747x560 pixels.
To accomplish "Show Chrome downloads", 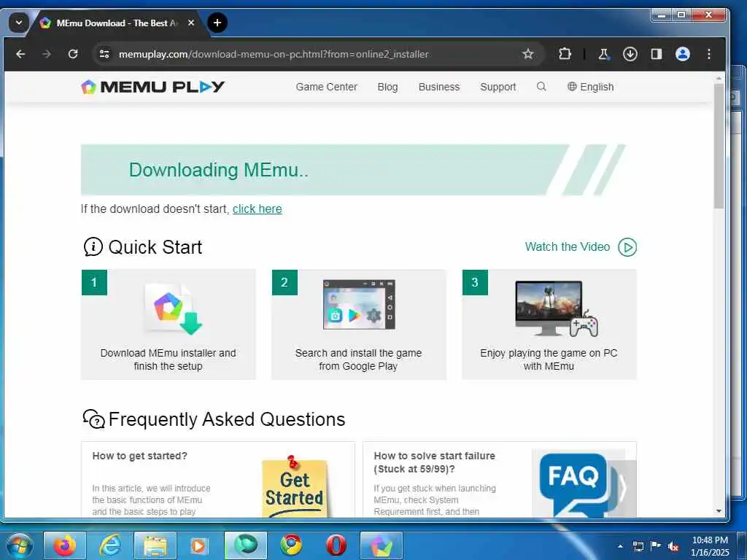I will (x=630, y=54).
